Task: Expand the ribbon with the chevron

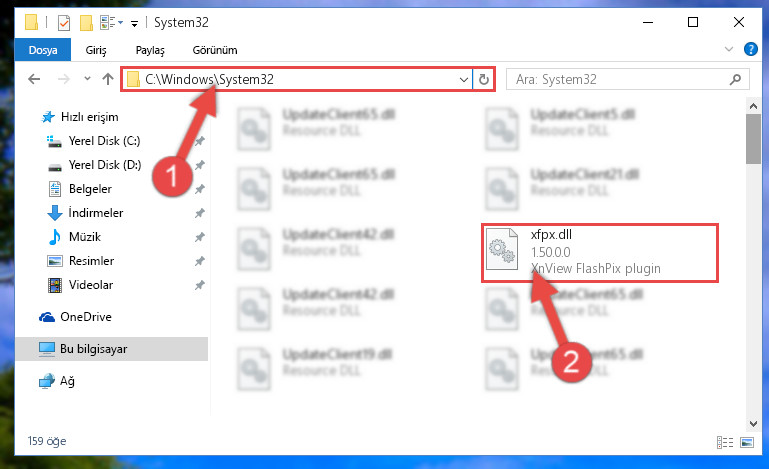Action: tap(729, 49)
